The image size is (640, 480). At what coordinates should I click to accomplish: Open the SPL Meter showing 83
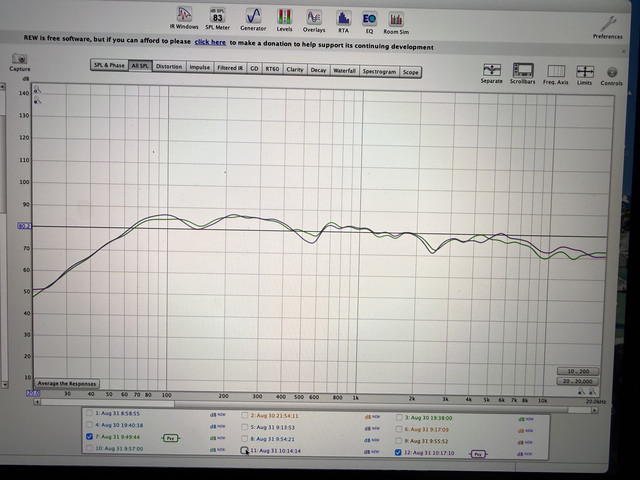(x=218, y=19)
